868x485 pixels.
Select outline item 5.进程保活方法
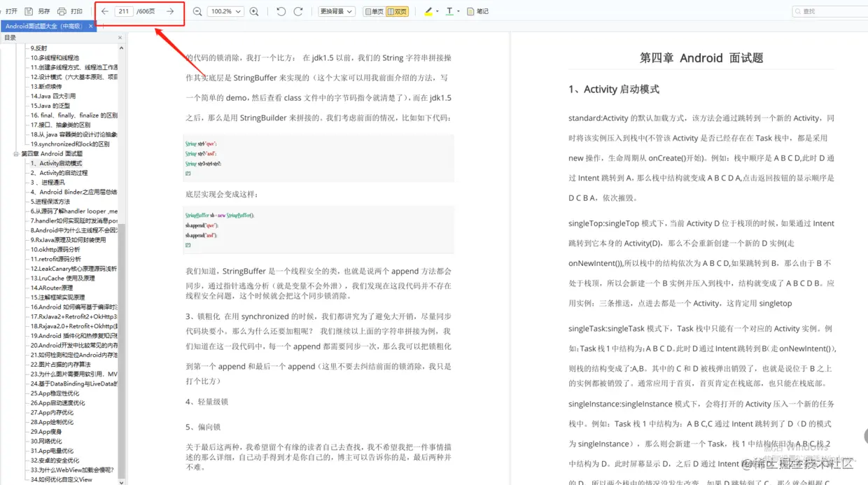(x=50, y=202)
